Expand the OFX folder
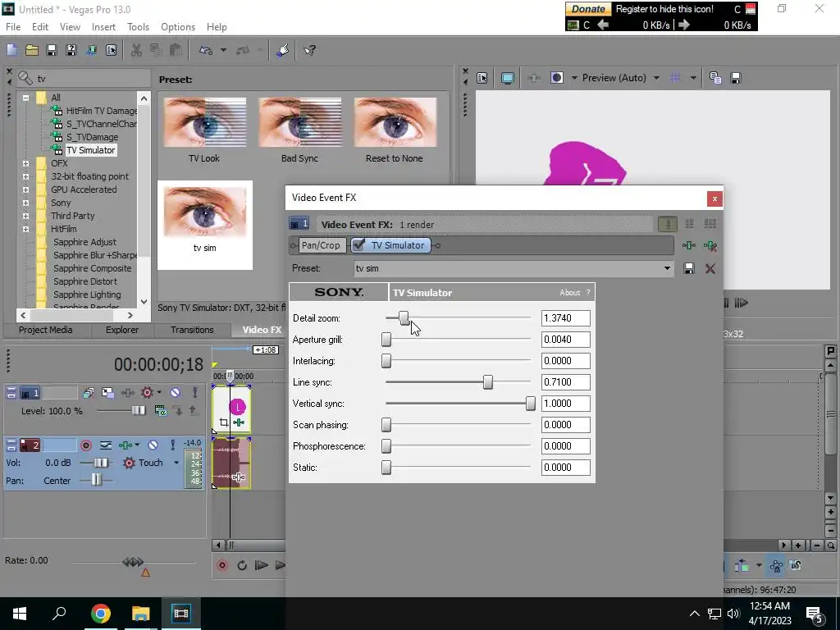Screen dimensions: 840x630 pos(25,163)
